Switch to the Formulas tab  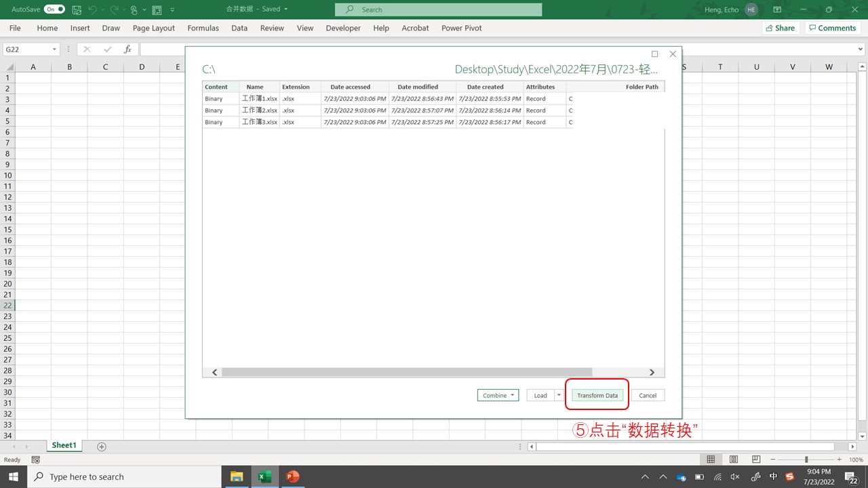[203, 28]
